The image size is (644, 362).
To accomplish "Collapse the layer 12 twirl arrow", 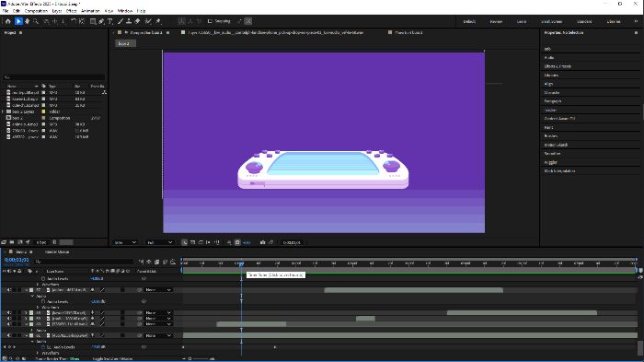I will [26, 290].
